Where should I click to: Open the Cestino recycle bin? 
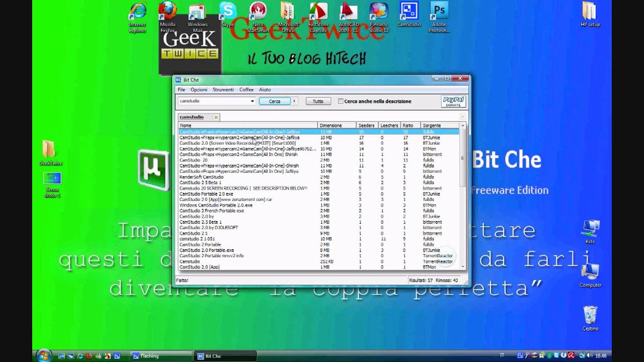click(590, 319)
